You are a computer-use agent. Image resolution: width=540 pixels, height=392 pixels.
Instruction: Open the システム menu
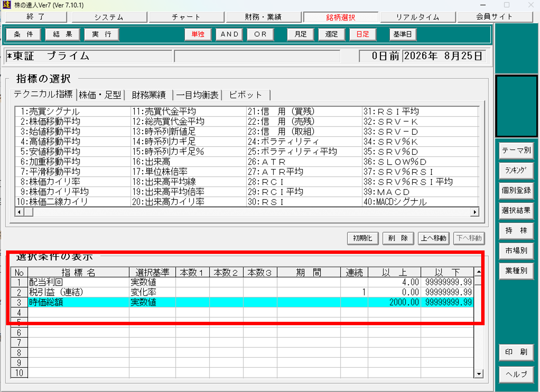point(109,17)
